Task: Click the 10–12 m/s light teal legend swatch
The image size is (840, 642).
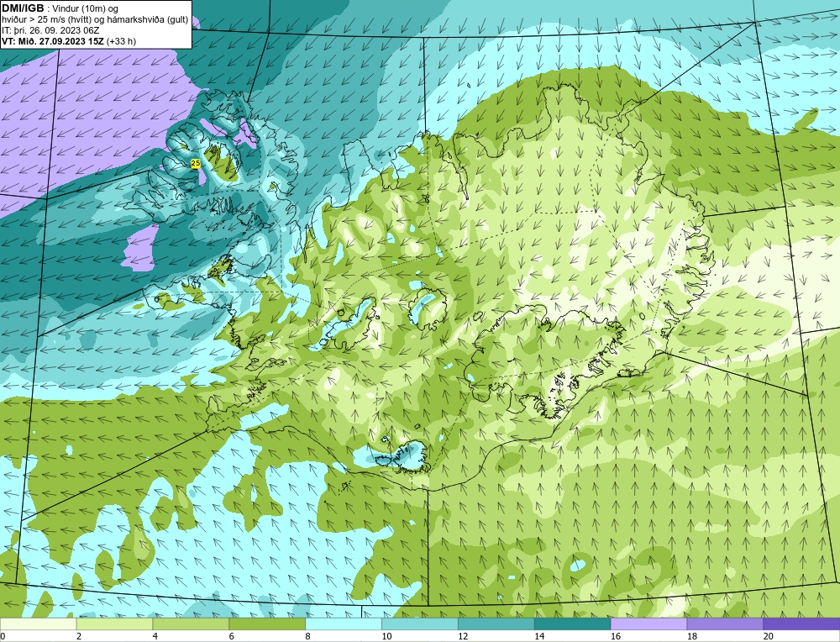Action: tap(420, 624)
